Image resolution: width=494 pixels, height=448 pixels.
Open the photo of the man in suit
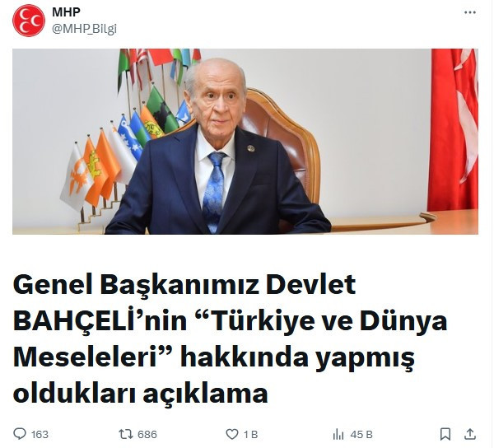click(245, 142)
